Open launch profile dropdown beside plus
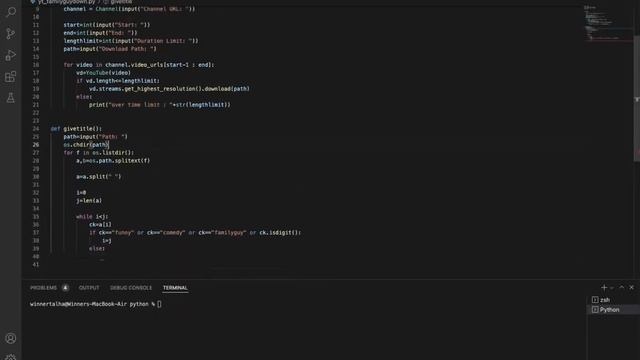This screenshot has width=640, height=360. coord(612,288)
